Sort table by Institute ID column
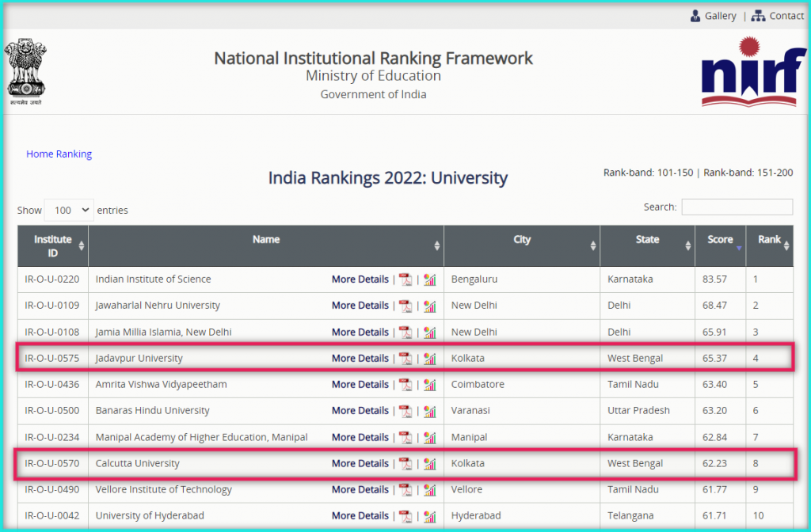 pos(53,246)
